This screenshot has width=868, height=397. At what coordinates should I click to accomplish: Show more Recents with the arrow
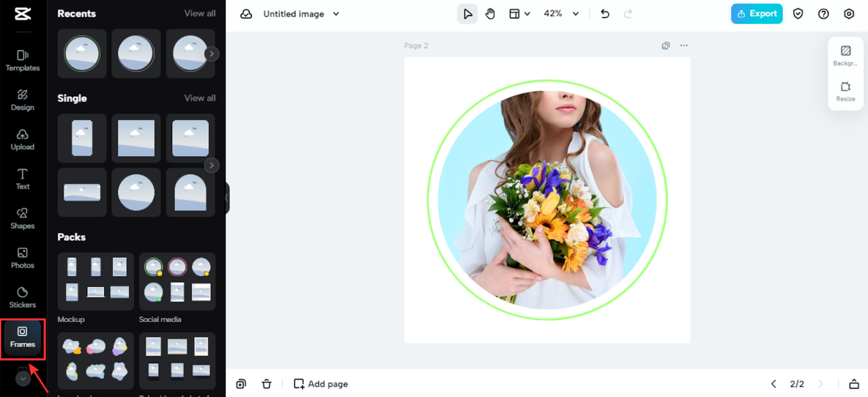(x=212, y=54)
